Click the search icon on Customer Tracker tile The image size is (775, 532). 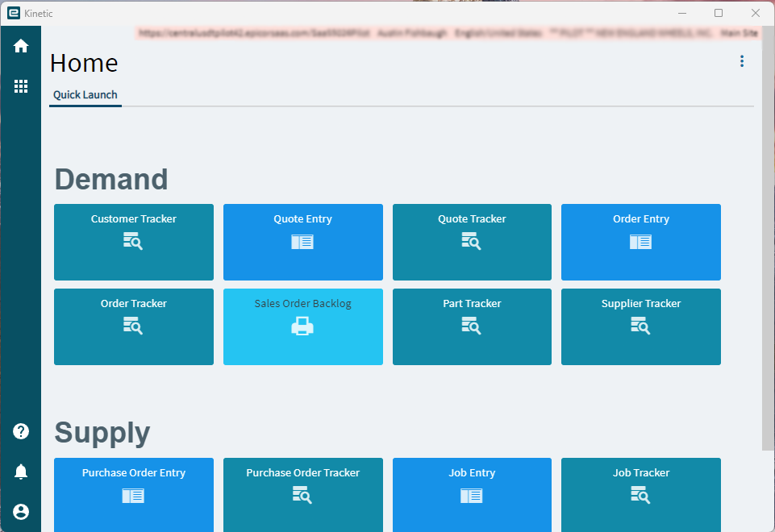[x=133, y=241]
